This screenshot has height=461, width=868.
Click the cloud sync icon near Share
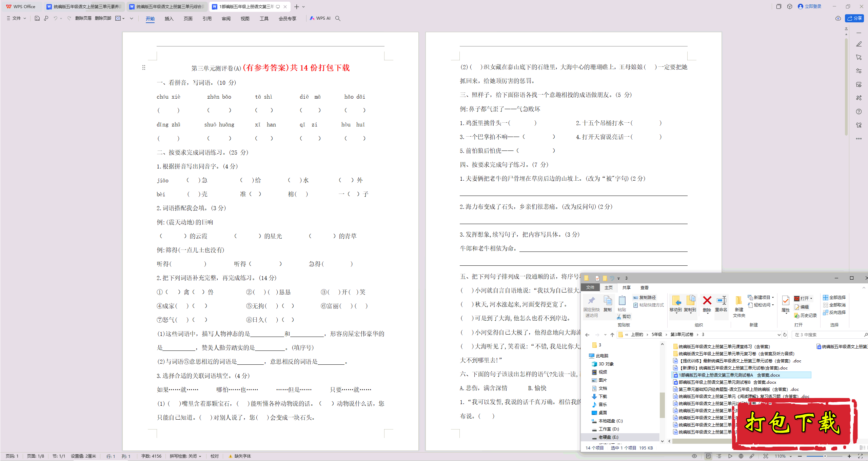tap(838, 18)
